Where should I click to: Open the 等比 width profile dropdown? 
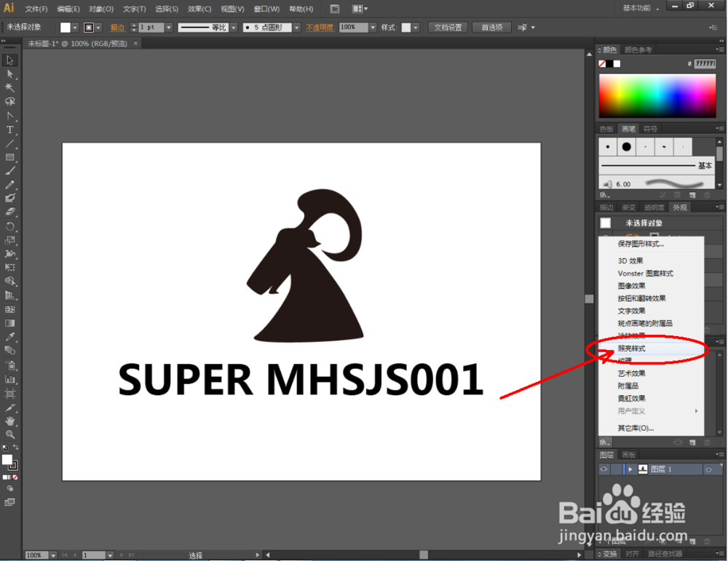(234, 28)
